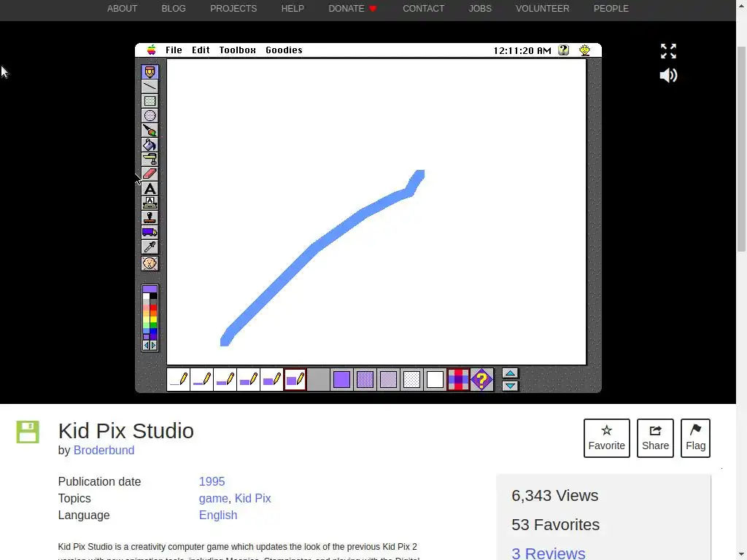This screenshot has height=560, width=747.
Task: Click the Undo Guy face
Action: [x=150, y=263]
